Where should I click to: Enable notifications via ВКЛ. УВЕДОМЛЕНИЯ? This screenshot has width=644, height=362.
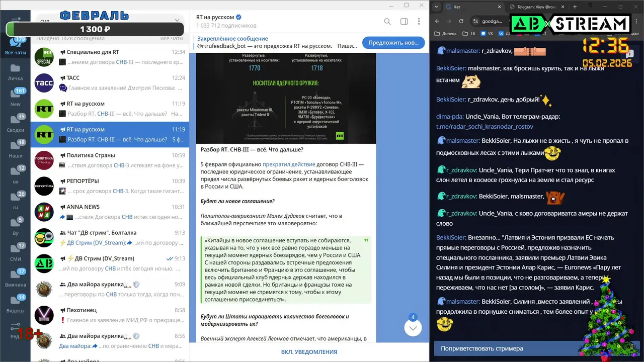click(x=309, y=352)
